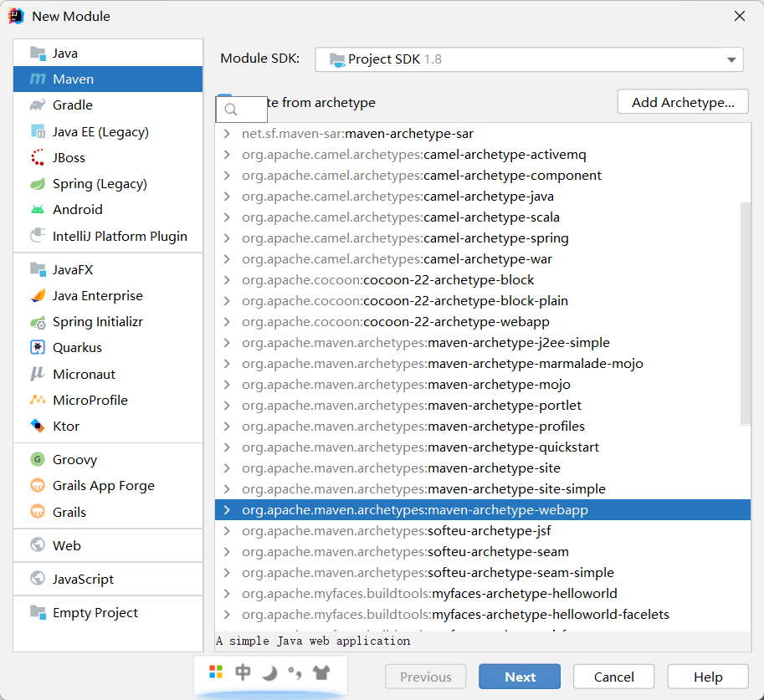Click the Empty Project folder icon

click(38, 612)
